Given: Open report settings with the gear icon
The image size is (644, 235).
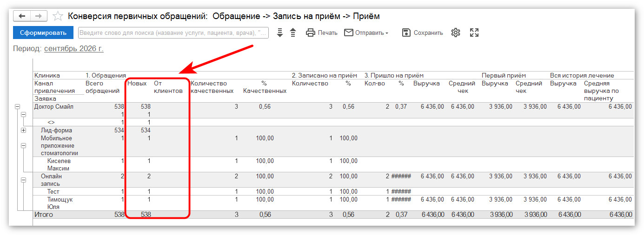Looking at the screenshot, I should 456,33.
